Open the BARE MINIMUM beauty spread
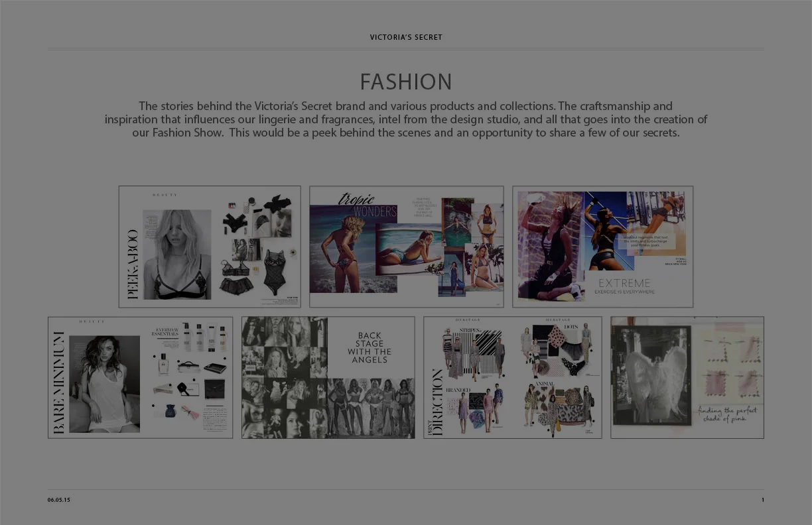Image resolution: width=812 pixels, height=525 pixels. pyautogui.click(x=140, y=377)
